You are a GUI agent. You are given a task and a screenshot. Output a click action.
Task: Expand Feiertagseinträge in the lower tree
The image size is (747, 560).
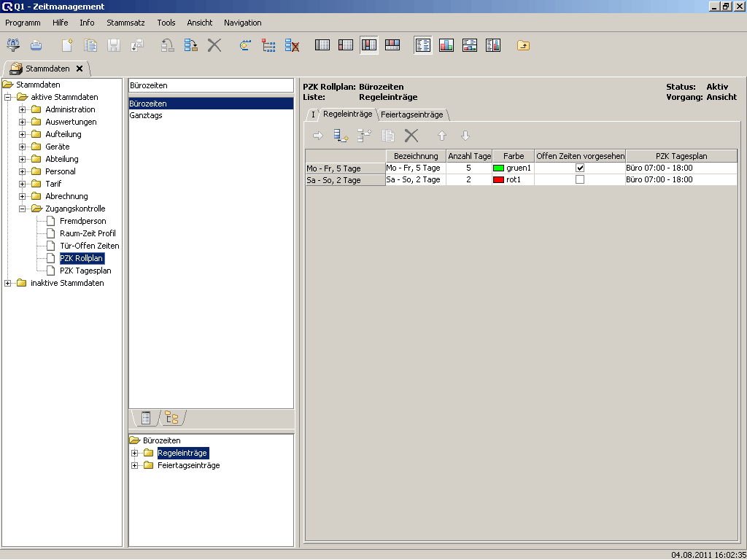point(135,465)
